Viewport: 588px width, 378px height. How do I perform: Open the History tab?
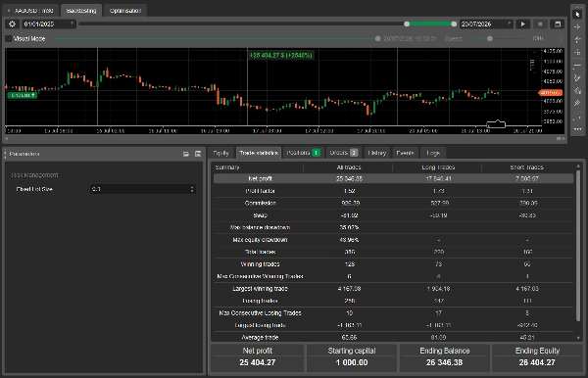[x=377, y=153]
